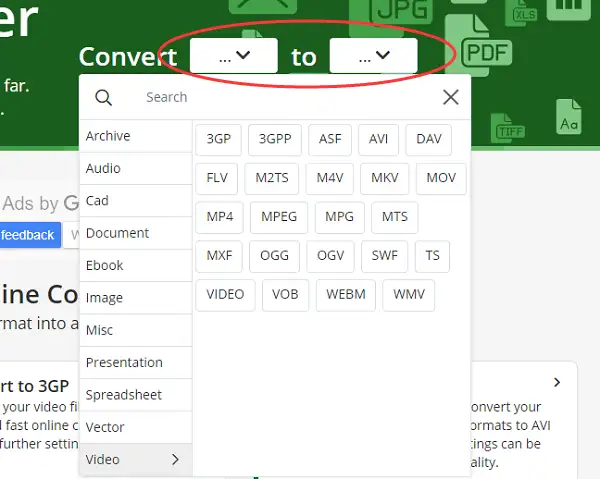The height and width of the screenshot is (479, 600).
Task: Choose the M2TS format
Action: [272, 178]
